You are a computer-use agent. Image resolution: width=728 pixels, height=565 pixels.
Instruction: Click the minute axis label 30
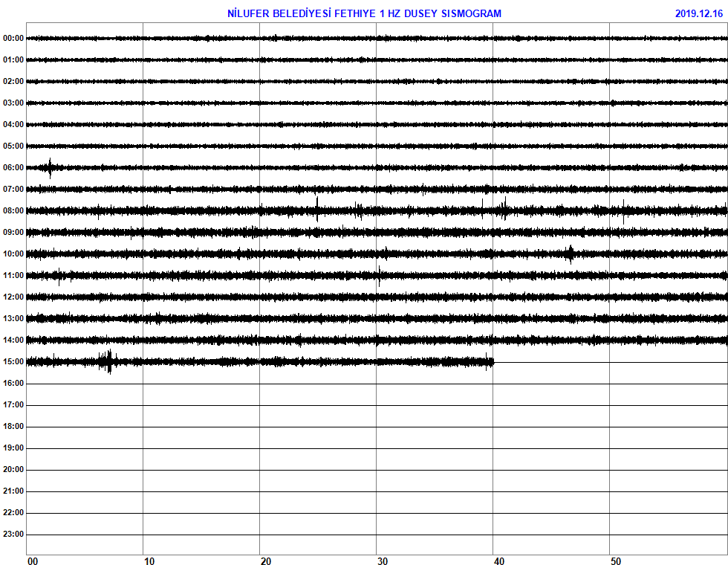click(382, 561)
